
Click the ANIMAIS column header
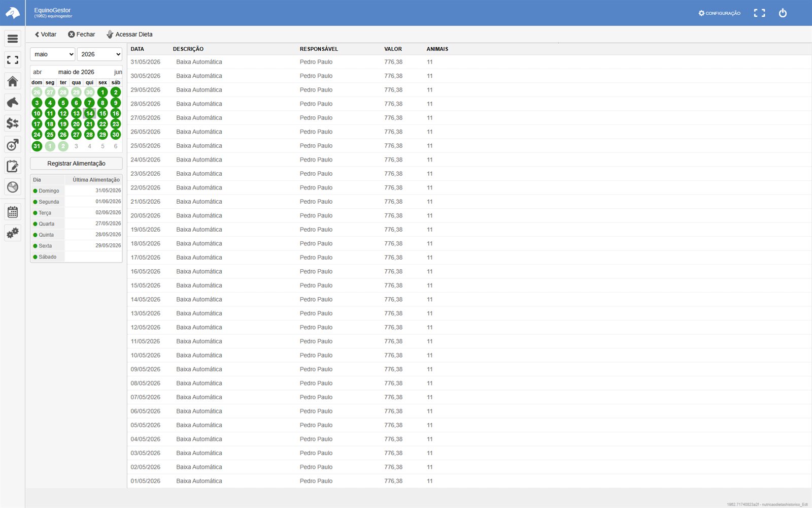click(437, 49)
